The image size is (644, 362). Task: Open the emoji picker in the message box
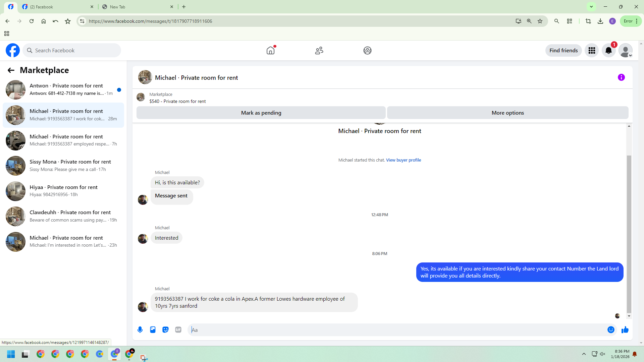click(611, 330)
